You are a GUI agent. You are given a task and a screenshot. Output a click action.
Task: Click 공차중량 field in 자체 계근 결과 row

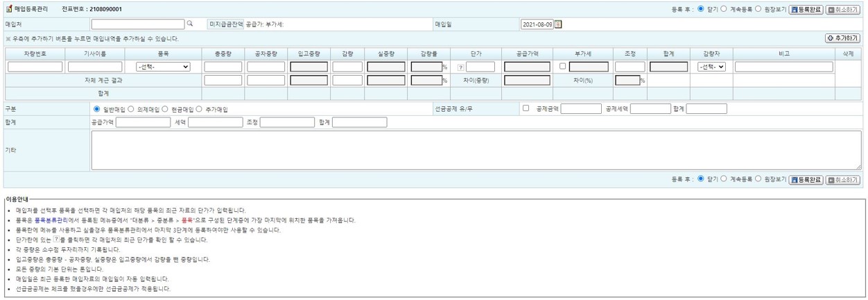pos(266,81)
